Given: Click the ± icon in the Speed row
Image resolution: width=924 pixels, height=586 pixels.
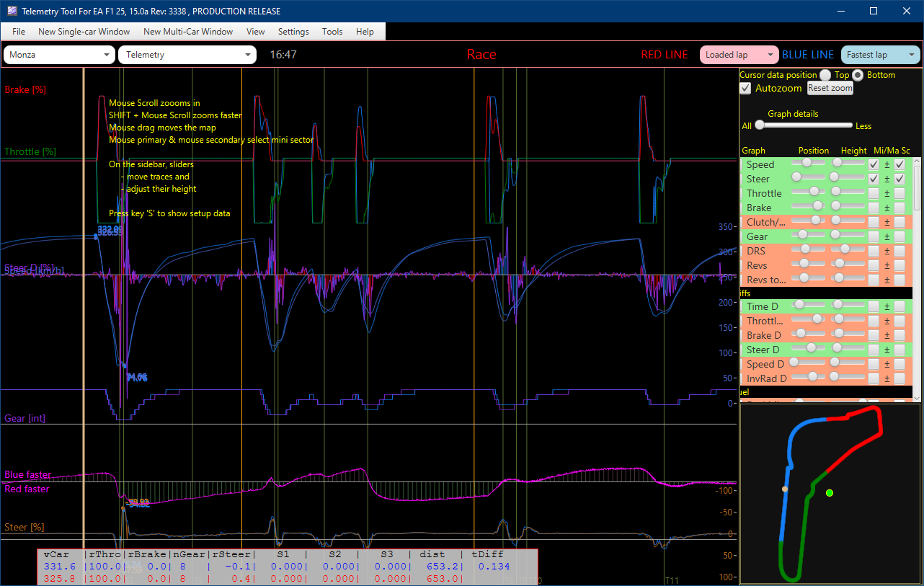Looking at the screenshot, I should point(887,164).
